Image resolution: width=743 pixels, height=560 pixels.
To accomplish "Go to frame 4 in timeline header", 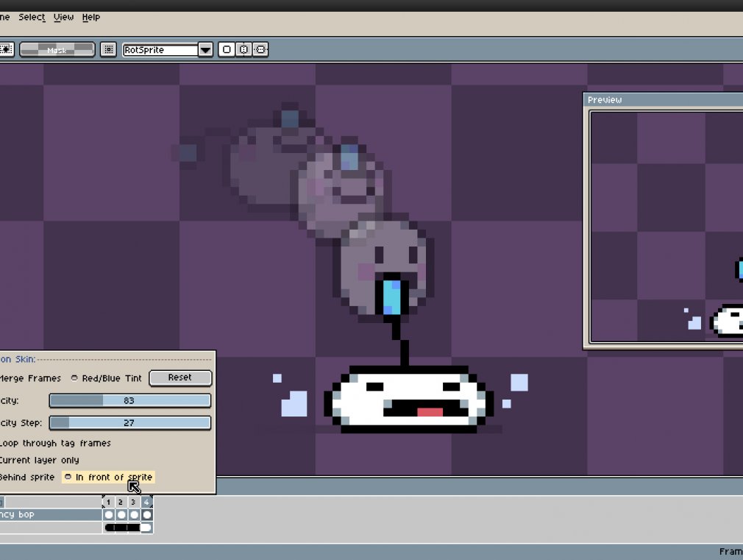I will tap(146, 502).
